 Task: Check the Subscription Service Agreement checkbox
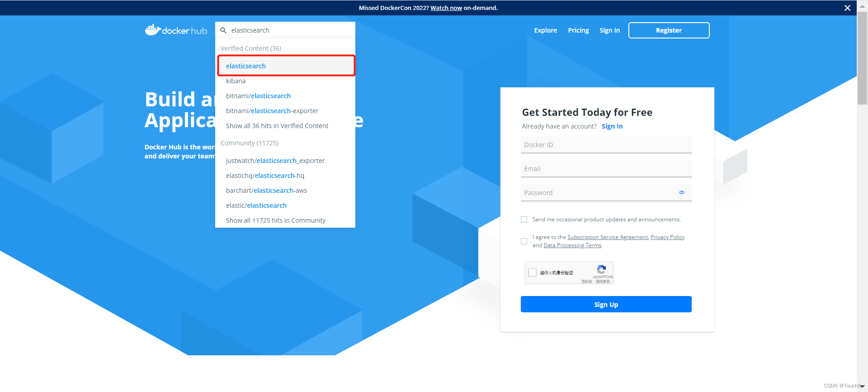point(524,241)
